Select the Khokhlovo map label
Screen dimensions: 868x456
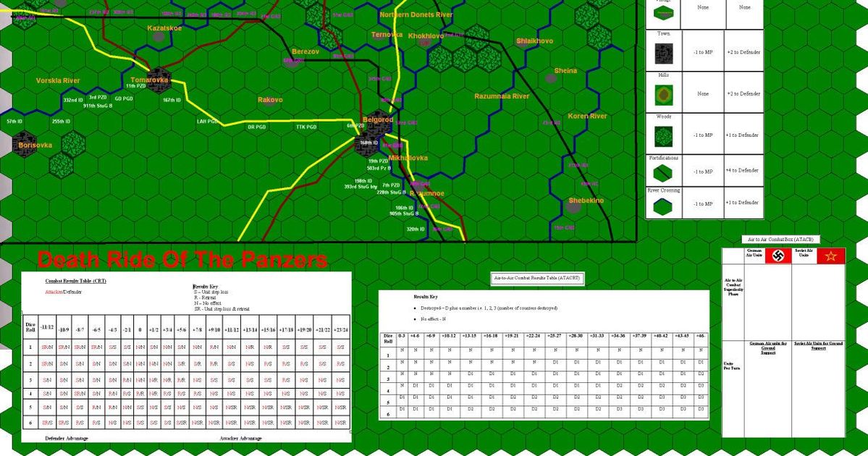[426, 36]
